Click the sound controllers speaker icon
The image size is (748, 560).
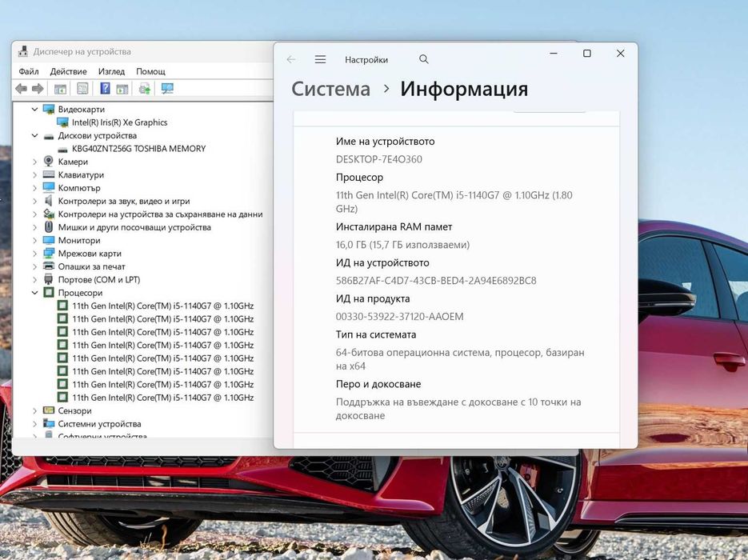pyautogui.click(x=49, y=201)
